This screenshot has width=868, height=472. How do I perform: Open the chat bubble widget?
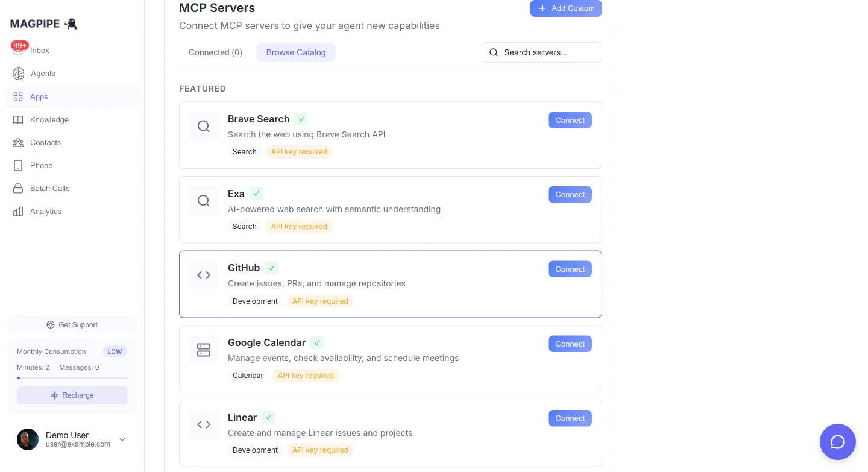[x=837, y=442]
